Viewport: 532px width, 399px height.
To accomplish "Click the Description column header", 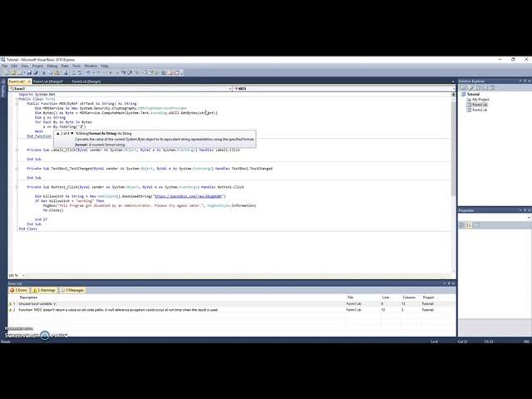I will 28,298.
